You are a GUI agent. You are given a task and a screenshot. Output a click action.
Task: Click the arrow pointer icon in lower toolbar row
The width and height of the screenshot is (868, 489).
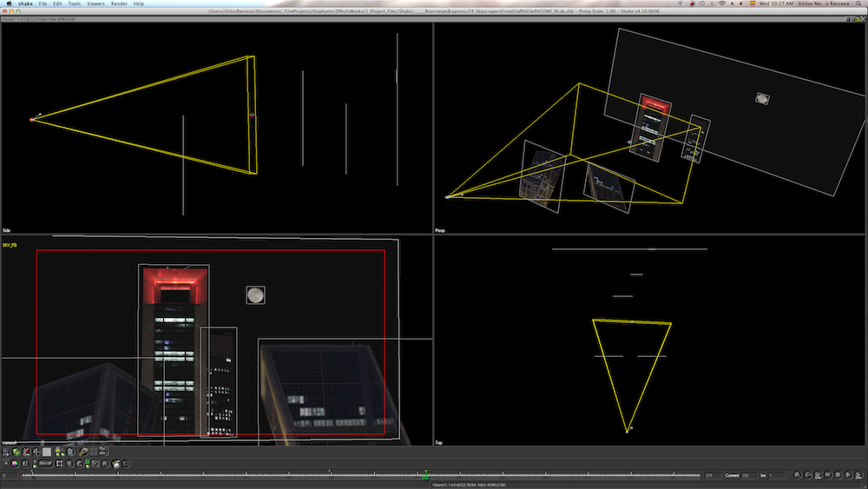(6, 463)
